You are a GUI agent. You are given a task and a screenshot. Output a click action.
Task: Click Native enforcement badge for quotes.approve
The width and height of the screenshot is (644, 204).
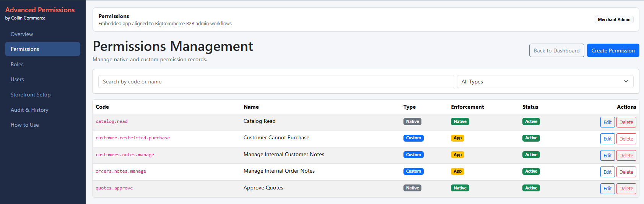click(460, 188)
